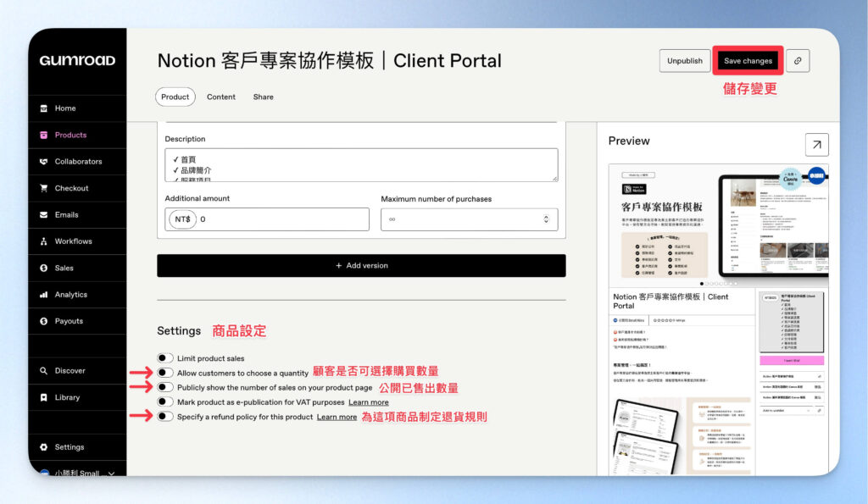
Task: Click the Save changes button
Action: [748, 61]
